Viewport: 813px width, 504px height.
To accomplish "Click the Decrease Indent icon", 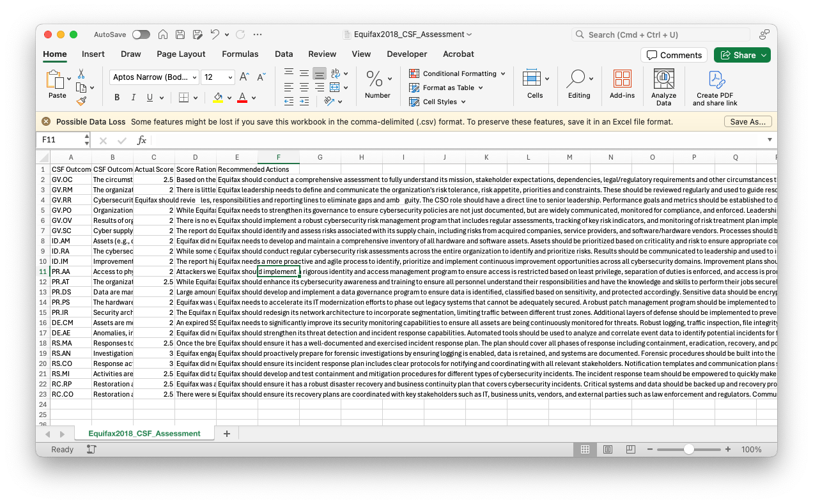I will click(289, 101).
